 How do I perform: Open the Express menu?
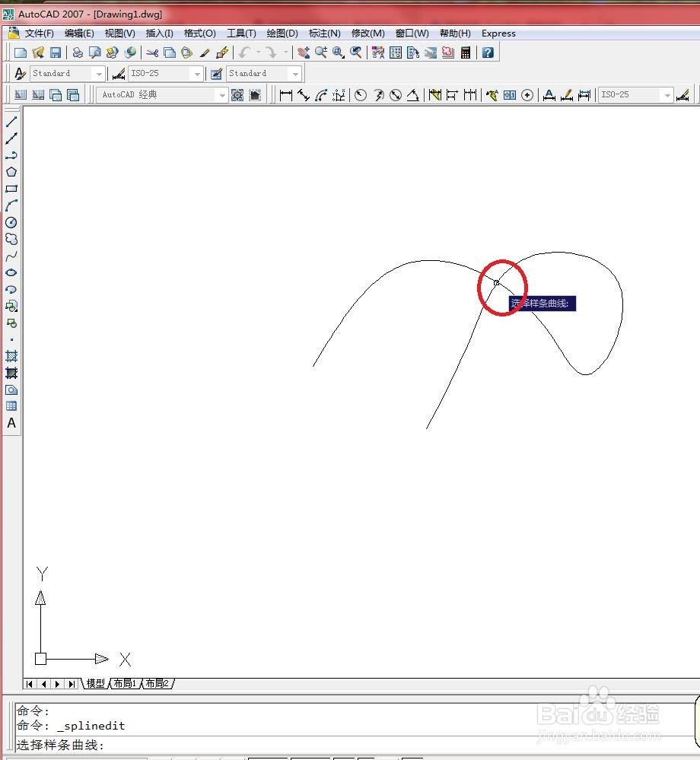[x=498, y=33]
